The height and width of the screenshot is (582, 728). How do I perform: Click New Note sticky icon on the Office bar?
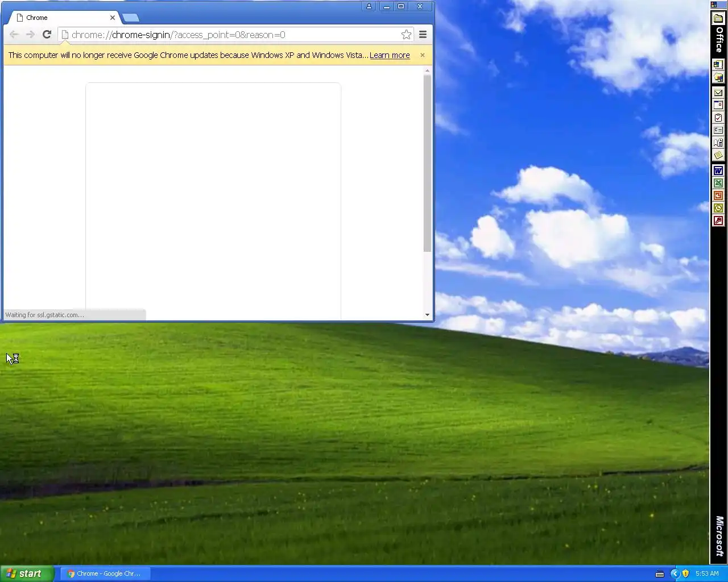coord(718,155)
